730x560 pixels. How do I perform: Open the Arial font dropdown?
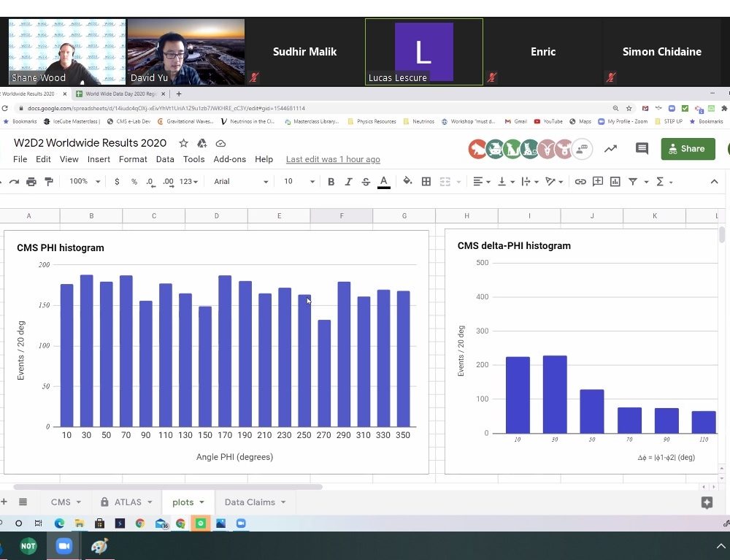[241, 182]
